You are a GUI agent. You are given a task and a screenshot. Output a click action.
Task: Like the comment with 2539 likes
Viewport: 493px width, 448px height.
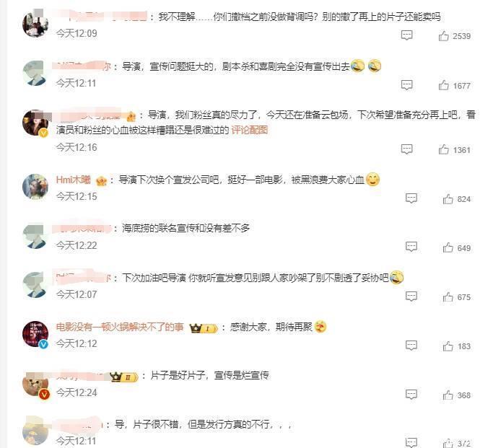pyautogui.click(x=444, y=36)
